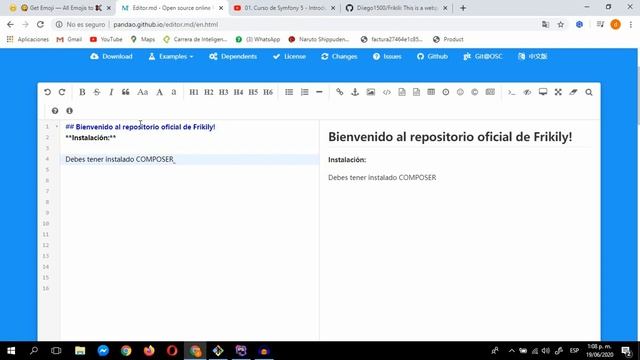
Task: Insert a preformatted text block
Action: click(402, 92)
